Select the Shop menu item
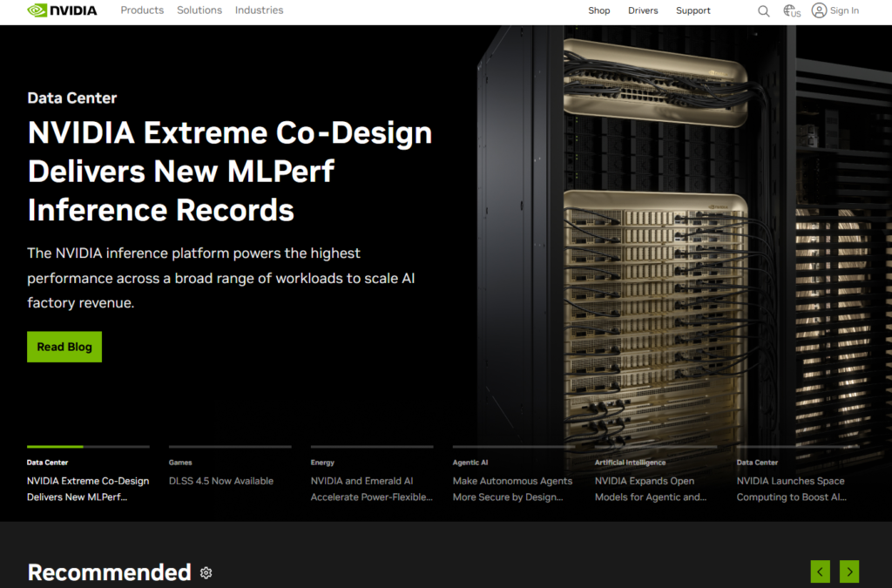This screenshot has height=588, width=892. pyautogui.click(x=598, y=10)
